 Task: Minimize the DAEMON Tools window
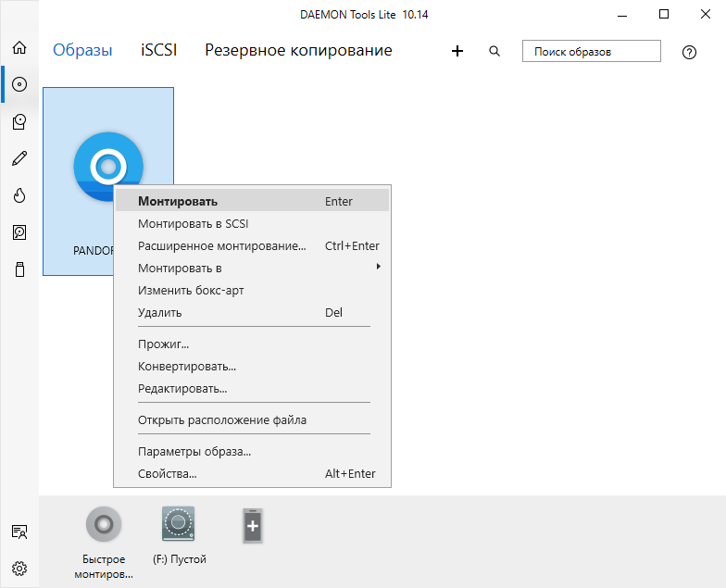click(x=622, y=15)
